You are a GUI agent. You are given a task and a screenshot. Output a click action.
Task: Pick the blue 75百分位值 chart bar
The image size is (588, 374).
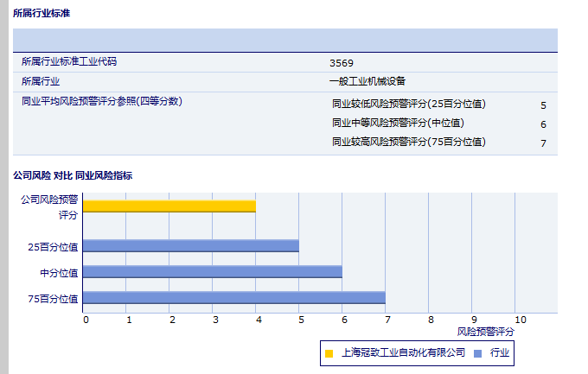pos(234,298)
